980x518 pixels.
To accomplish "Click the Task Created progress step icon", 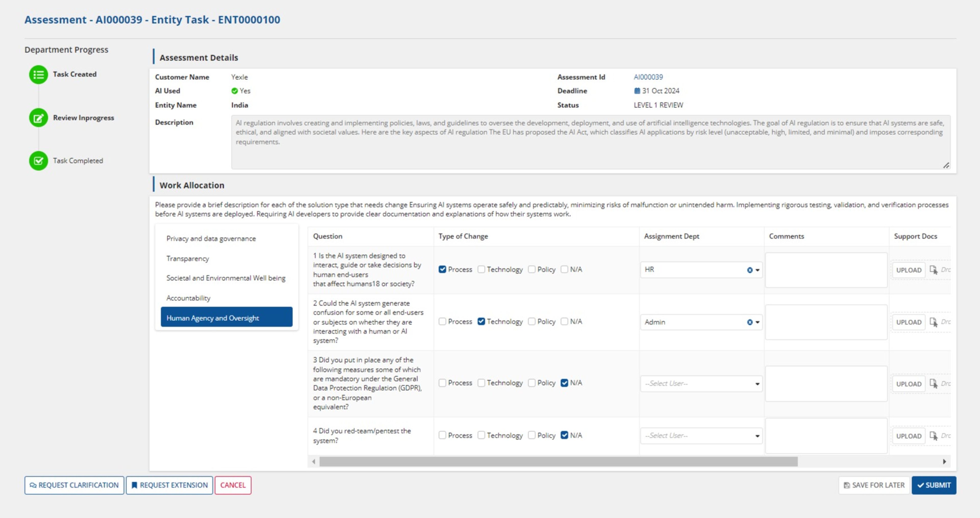I will click(x=39, y=74).
